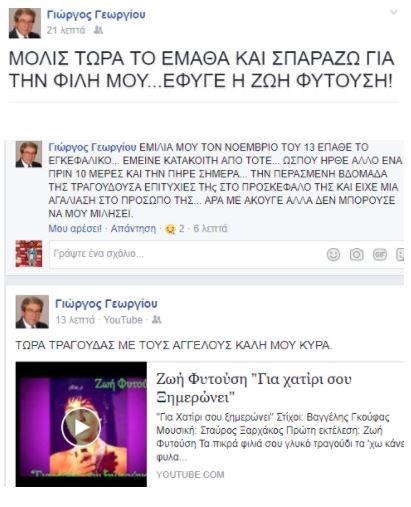
Task: Open the emoji picker in comment box
Action: pos(333,255)
